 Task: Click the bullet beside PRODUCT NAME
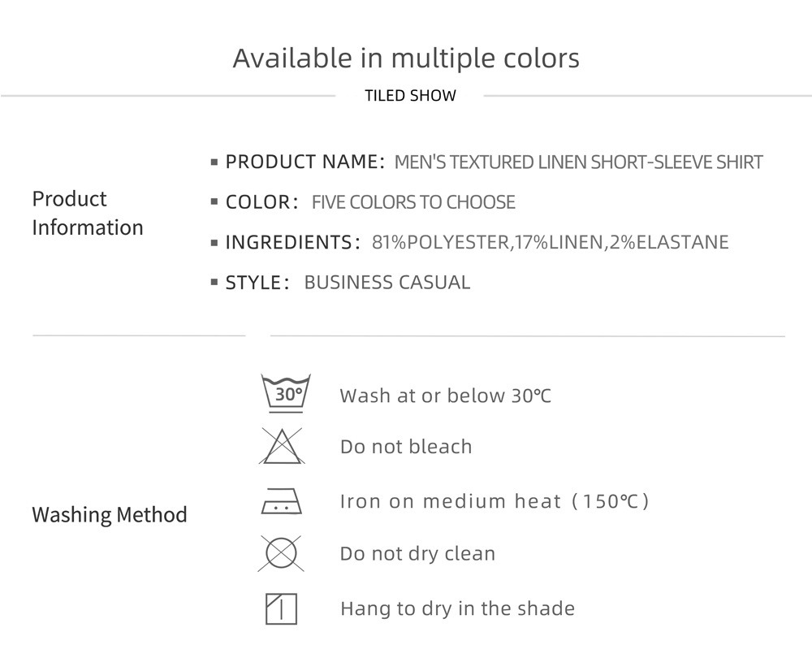pyautogui.click(x=214, y=162)
